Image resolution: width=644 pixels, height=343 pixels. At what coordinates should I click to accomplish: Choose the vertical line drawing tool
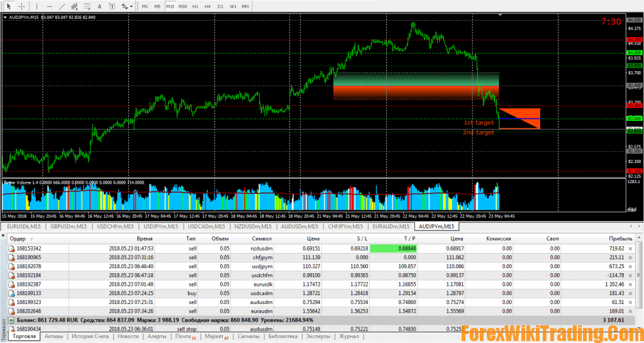click(x=36, y=6)
